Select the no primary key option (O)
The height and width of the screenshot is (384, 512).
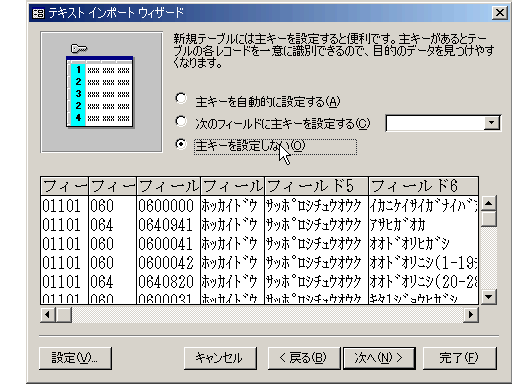pyautogui.click(x=181, y=144)
